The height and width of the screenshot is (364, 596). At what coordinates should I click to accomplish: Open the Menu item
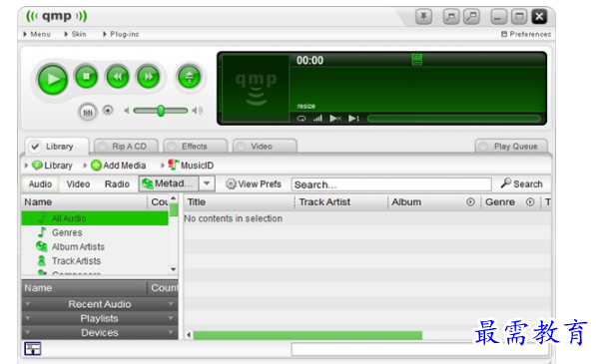[x=37, y=34]
